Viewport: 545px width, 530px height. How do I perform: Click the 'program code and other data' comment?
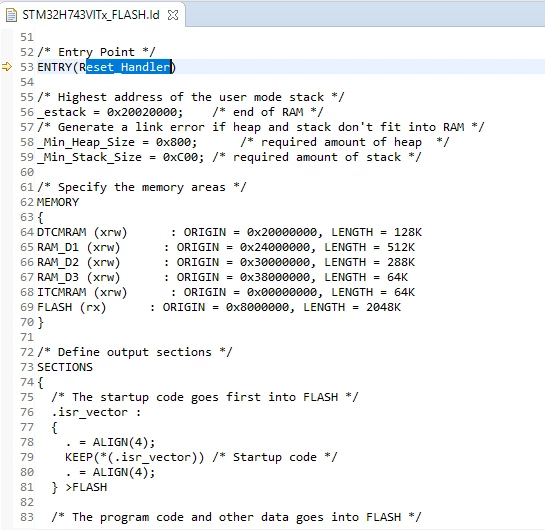(x=236, y=517)
